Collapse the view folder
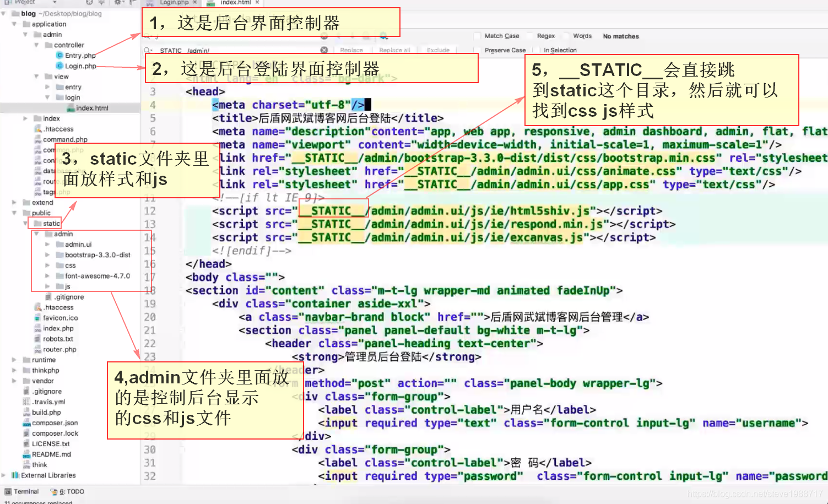This screenshot has height=504, width=828. tap(36, 76)
